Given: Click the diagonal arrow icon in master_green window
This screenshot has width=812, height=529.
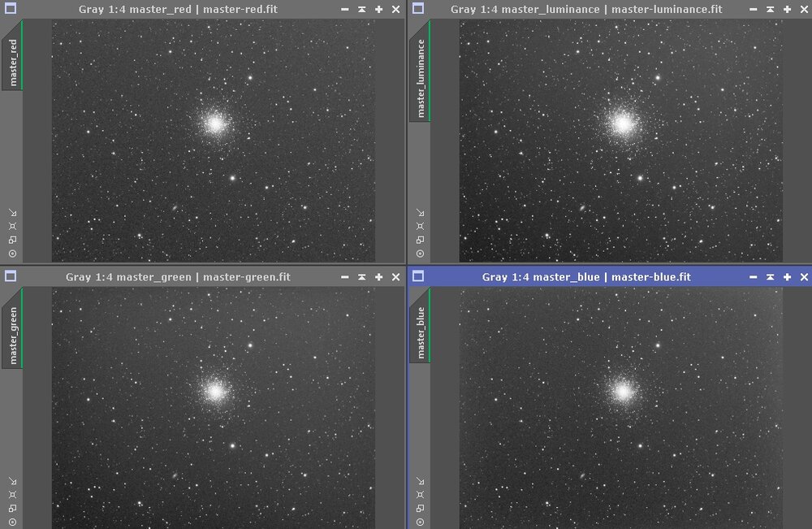Looking at the screenshot, I should pos(12,480).
